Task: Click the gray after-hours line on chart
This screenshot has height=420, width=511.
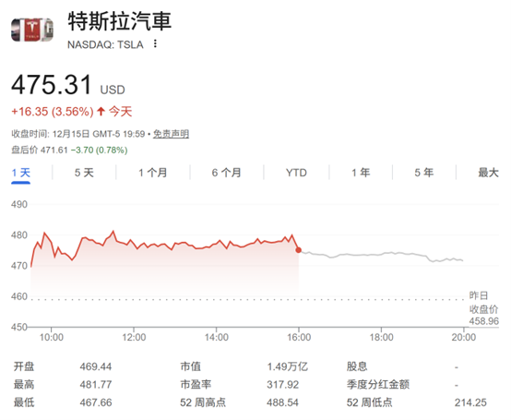Action: 381,255
